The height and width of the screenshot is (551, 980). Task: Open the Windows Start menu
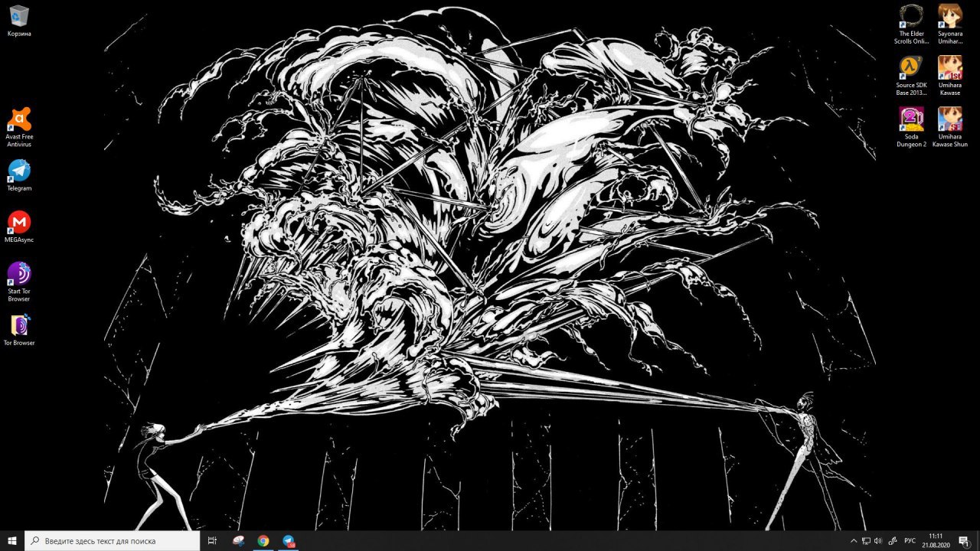click(x=12, y=540)
